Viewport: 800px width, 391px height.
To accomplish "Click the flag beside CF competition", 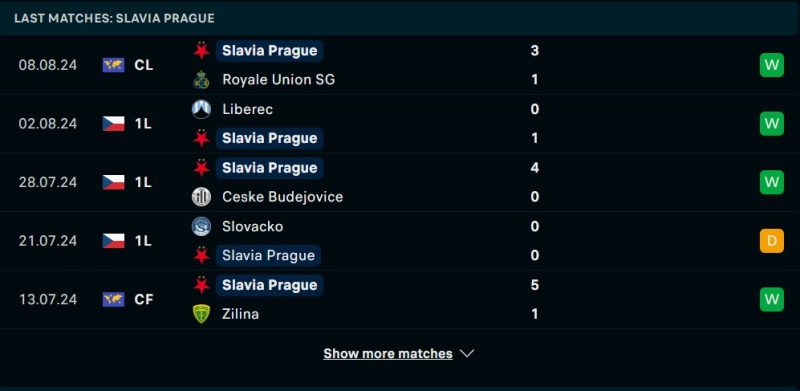I will click(113, 299).
